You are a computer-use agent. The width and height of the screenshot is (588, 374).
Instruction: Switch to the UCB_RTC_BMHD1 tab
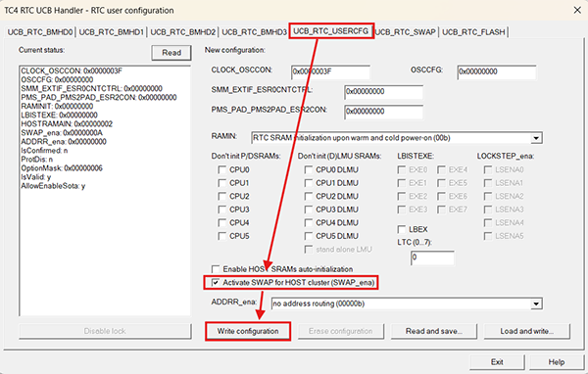tap(111, 32)
